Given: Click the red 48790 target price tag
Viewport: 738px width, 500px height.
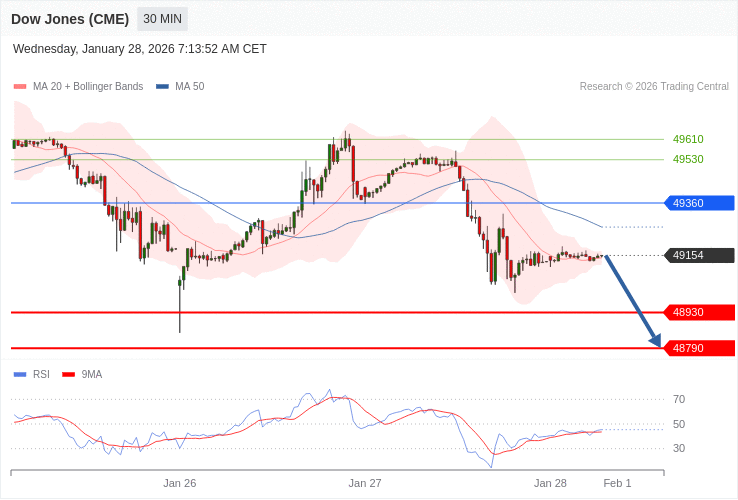Looking at the screenshot, I should (x=699, y=348).
